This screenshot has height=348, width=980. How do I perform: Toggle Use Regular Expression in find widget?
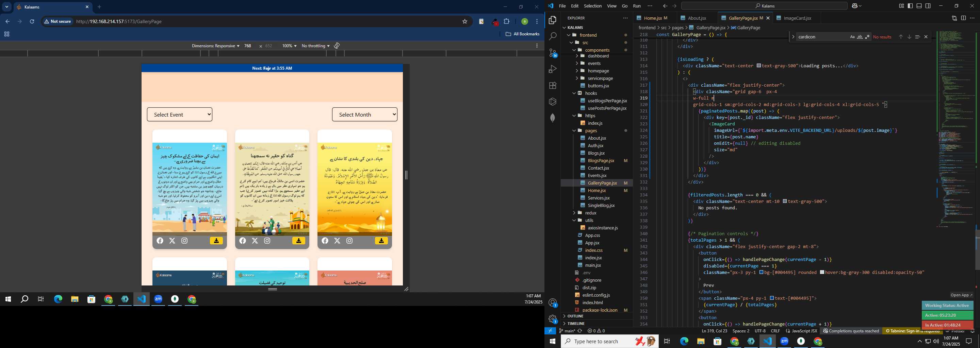[x=867, y=37]
